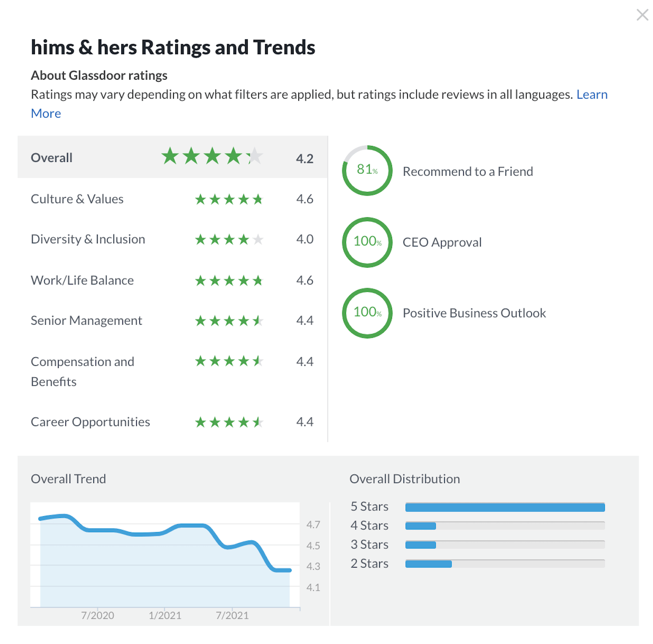Image resolution: width=653 pixels, height=644 pixels.
Task: Click the hims & hers Ratings and Trends title
Action: (x=173, y=47)
